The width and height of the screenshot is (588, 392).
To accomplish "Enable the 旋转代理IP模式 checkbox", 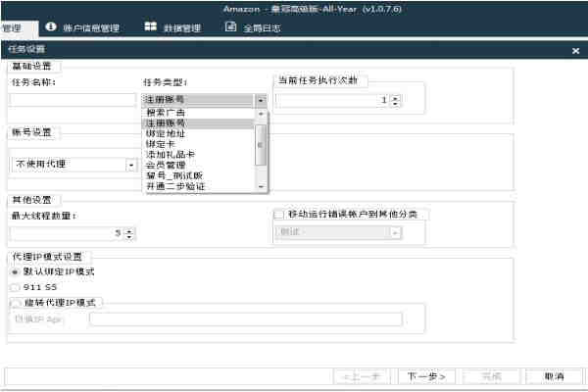I will point(15,303).
